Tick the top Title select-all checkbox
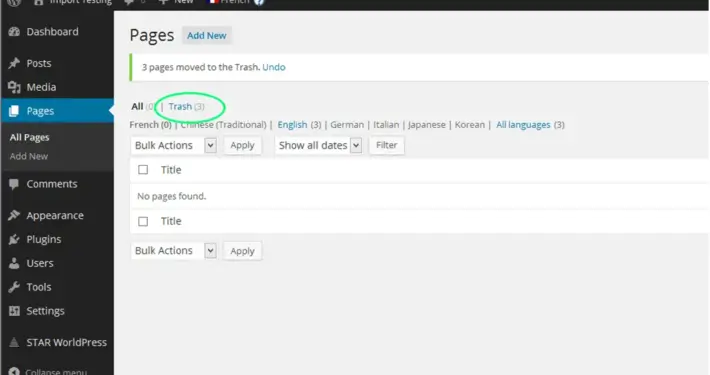The width and height of the screenshot is (710, 375). (x=143, y=170)
